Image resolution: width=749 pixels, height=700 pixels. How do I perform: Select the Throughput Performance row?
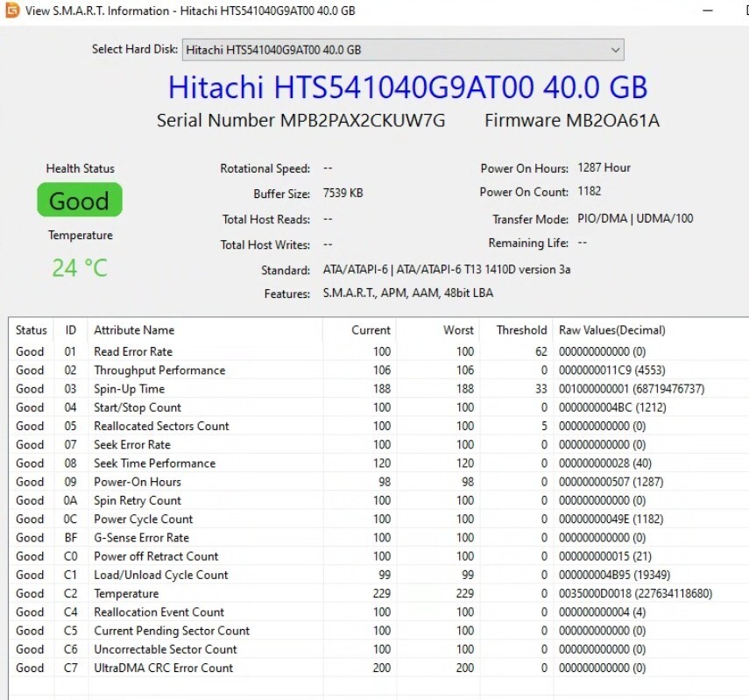pos(378,371)
